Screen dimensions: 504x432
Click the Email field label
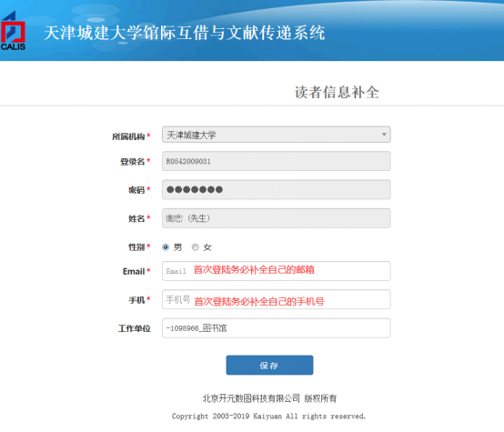(x=134, y=272)
